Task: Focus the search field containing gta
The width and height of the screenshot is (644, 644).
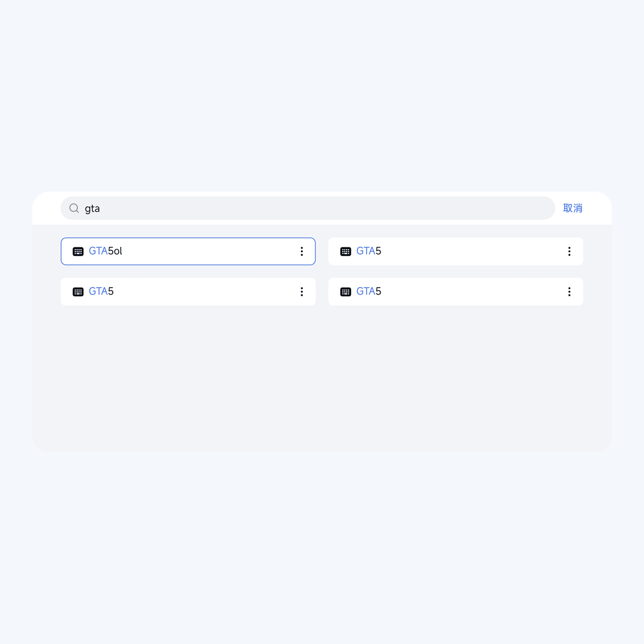Action: click(x=308, y=208)
